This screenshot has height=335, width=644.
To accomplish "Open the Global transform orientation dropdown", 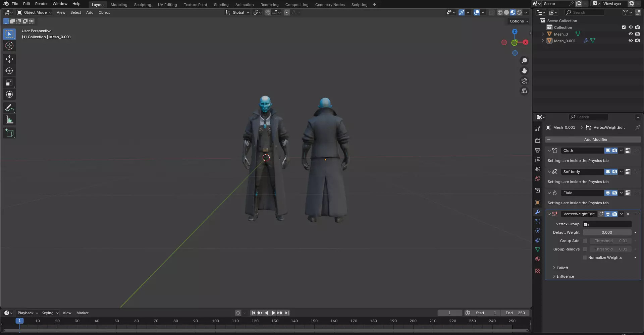I will coord(238,12).
